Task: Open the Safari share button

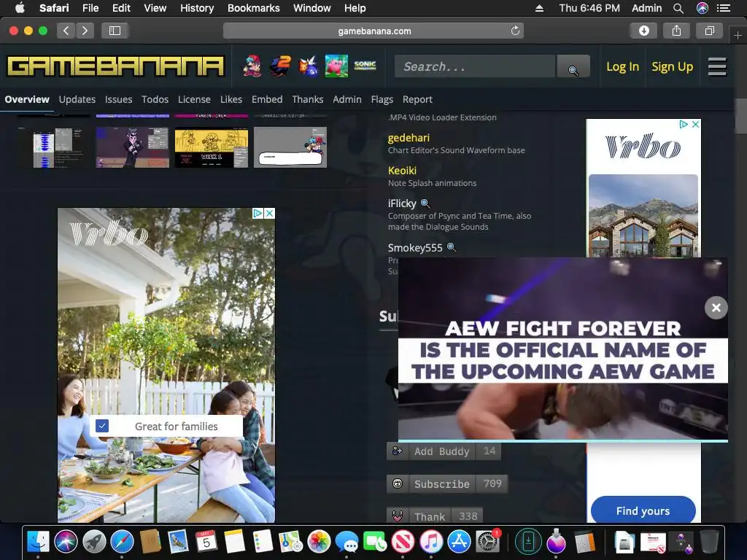Action: pos(676,31)
